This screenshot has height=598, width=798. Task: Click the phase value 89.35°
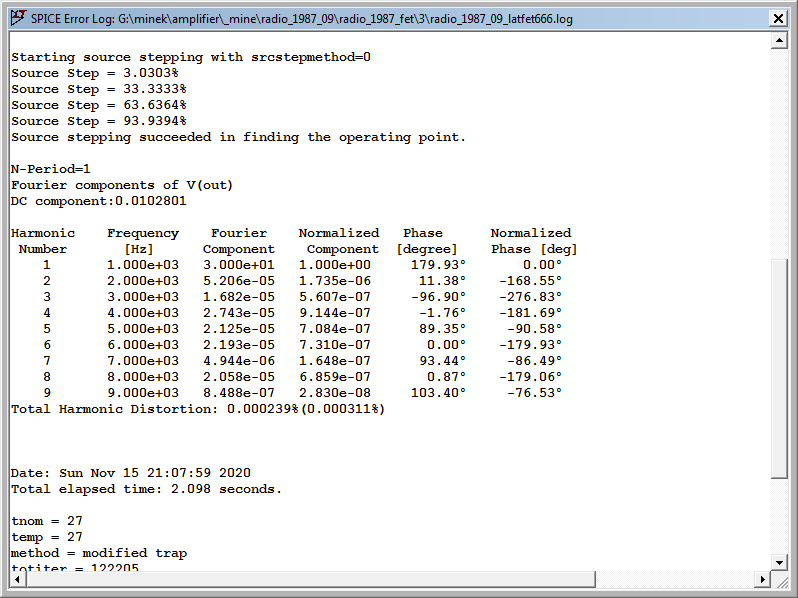pos(442,329)
